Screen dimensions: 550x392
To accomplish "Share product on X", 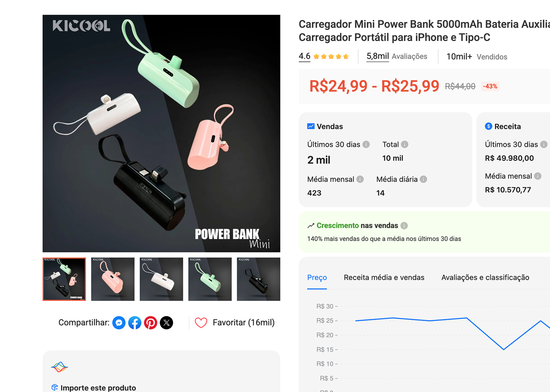I will [x=166, y=323].
